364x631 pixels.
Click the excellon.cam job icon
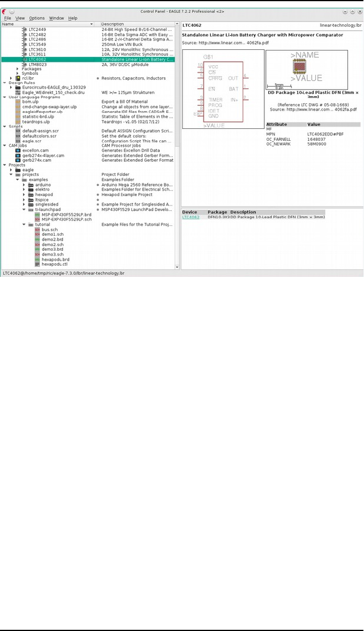coord(18,150)
